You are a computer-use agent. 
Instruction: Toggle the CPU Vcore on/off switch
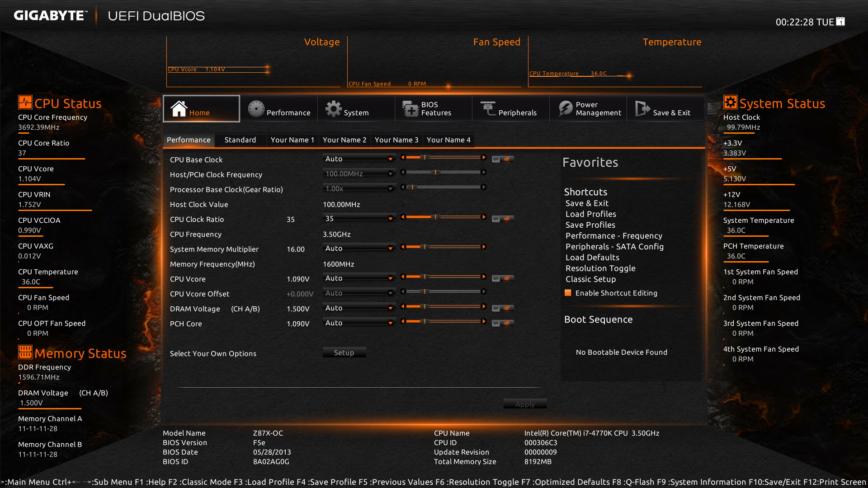[x=503, y=278]
